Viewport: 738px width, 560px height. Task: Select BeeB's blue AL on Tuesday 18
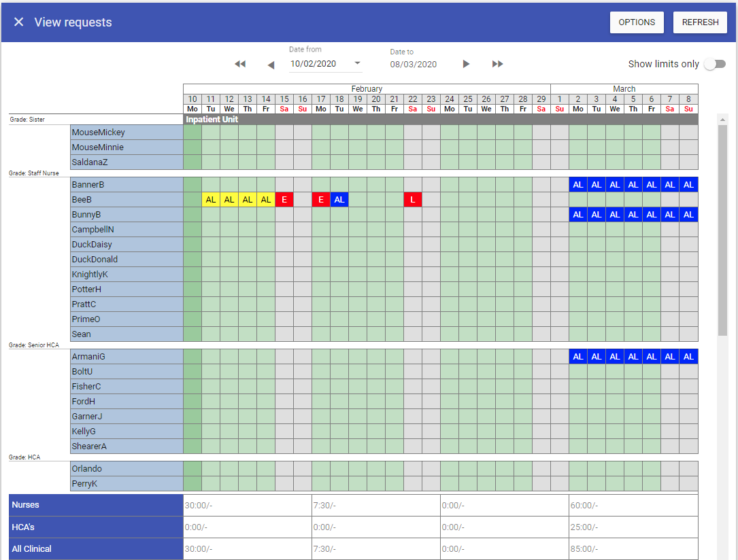tap(339, 200)
